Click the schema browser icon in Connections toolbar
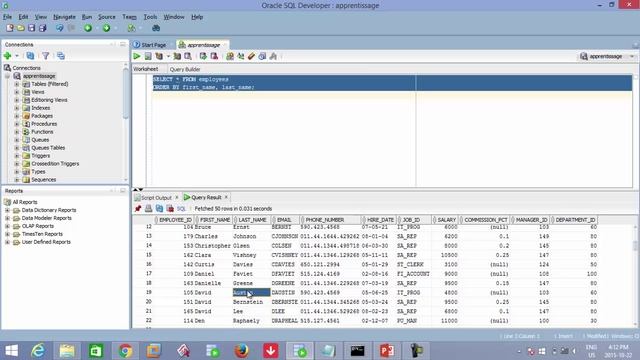This screenshot has height=360, width=640. coord(61,56)
